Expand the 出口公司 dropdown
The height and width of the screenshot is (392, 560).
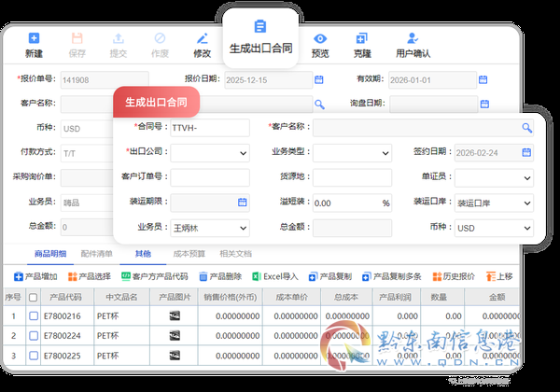[x=210, y=153]
